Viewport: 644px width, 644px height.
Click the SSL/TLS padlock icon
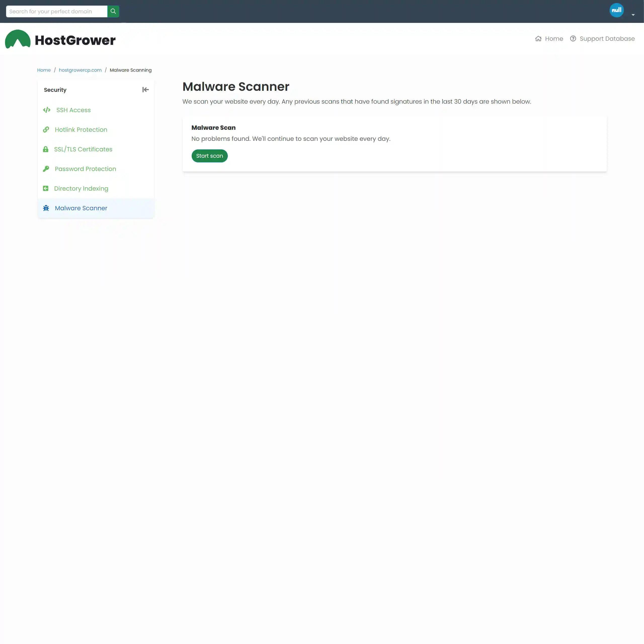[46, 149]
